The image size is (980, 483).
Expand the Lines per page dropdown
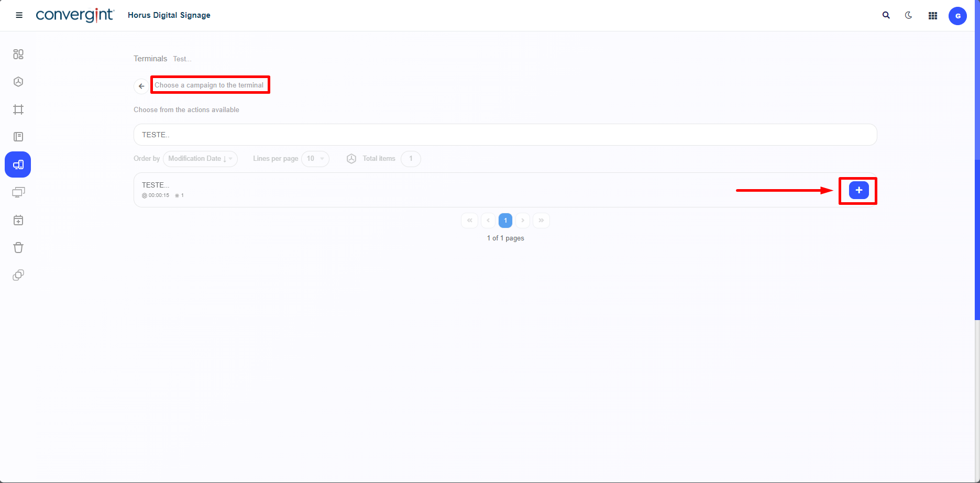(315, 159)
